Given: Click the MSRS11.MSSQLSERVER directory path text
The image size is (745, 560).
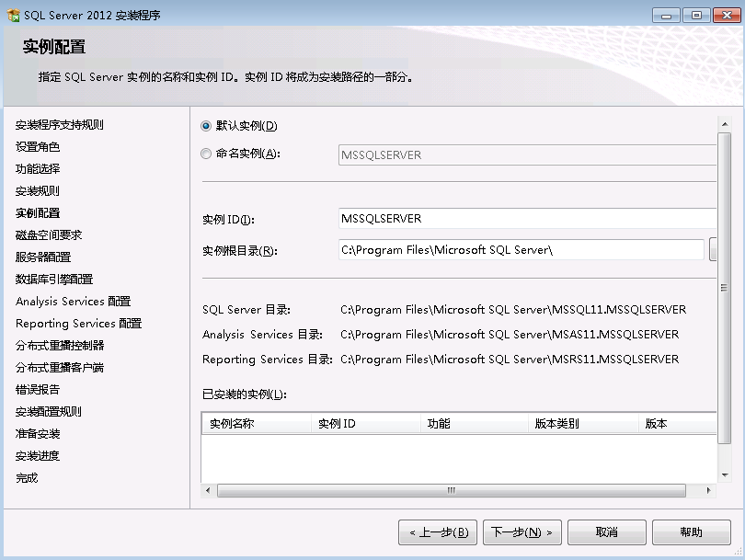Looking at the screenshot, I should pos(510,360).
